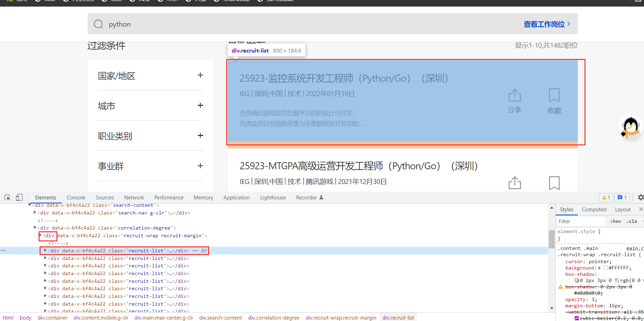Expand the 国家/地区 filter plus
The height and width of the screenshot is (321, 644).
(200, 75)
